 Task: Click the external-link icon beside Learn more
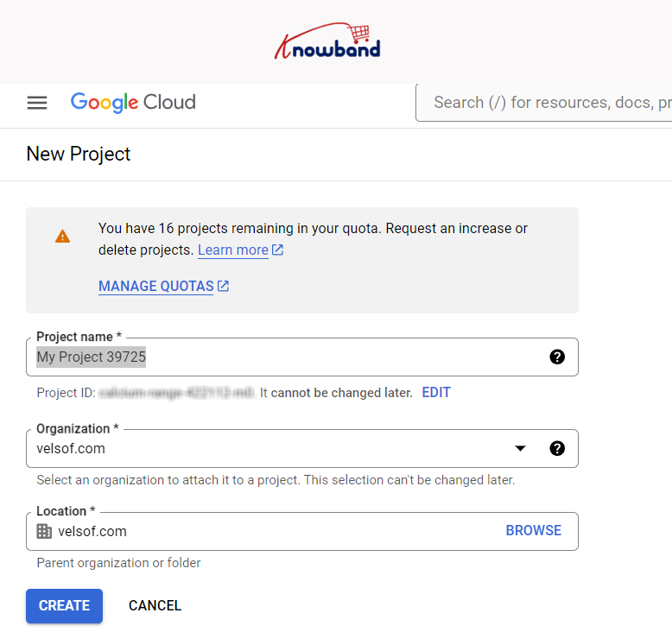[278, 250]
